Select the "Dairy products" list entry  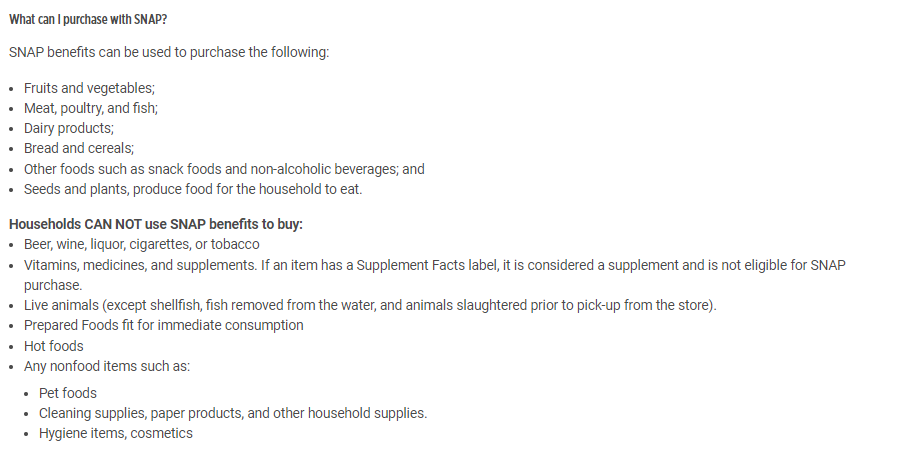(x=69, y=128)
